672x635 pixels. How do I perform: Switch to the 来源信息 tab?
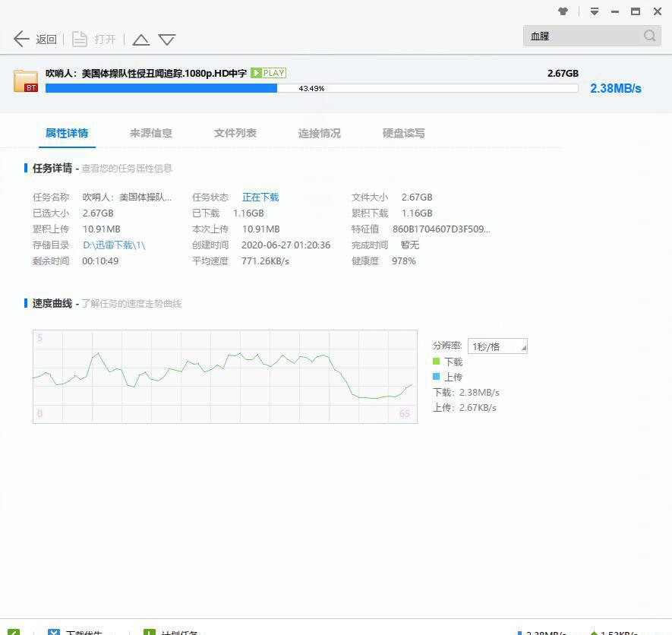(x=151, y=134)
